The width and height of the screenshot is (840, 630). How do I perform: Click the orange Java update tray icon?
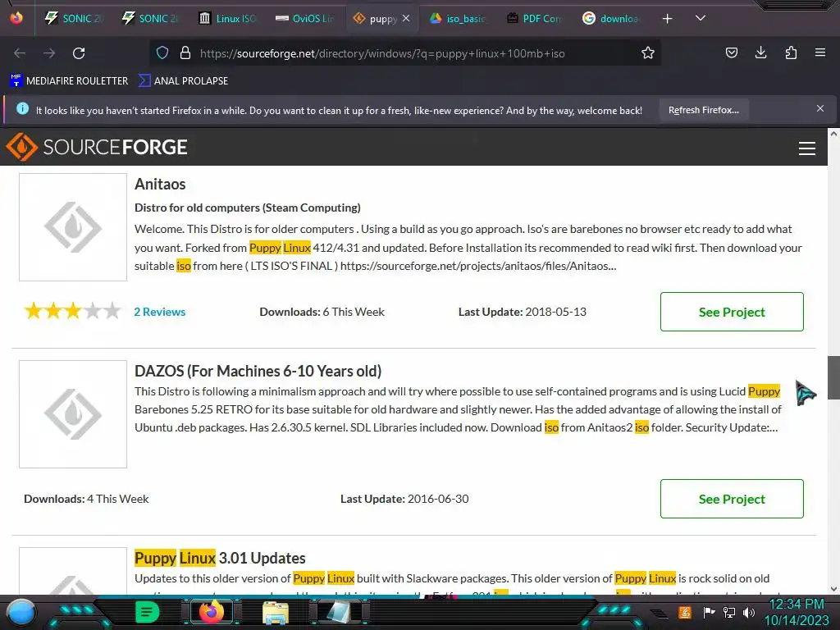(x=684, y=612)
